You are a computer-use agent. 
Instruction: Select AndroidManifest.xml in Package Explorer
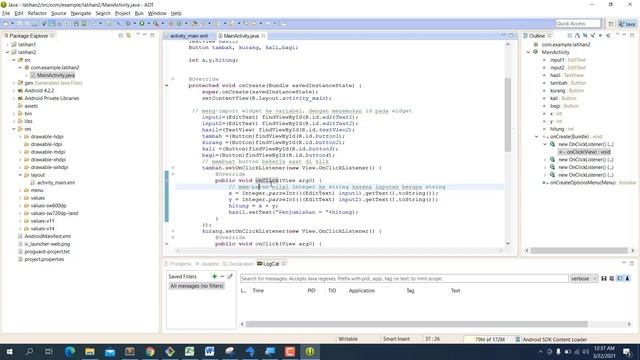47,236
